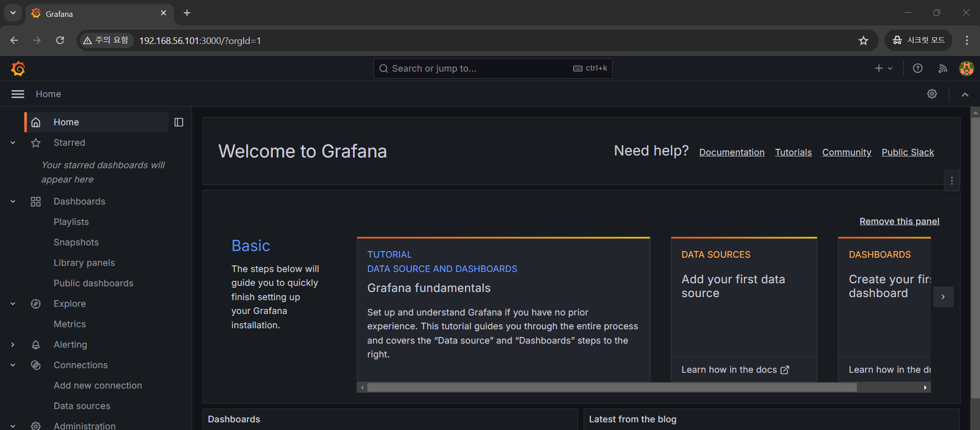Click the Starred star icon in the sidebar
The image size is (980, 430).
pyautogui.click(x=36, y=143)
